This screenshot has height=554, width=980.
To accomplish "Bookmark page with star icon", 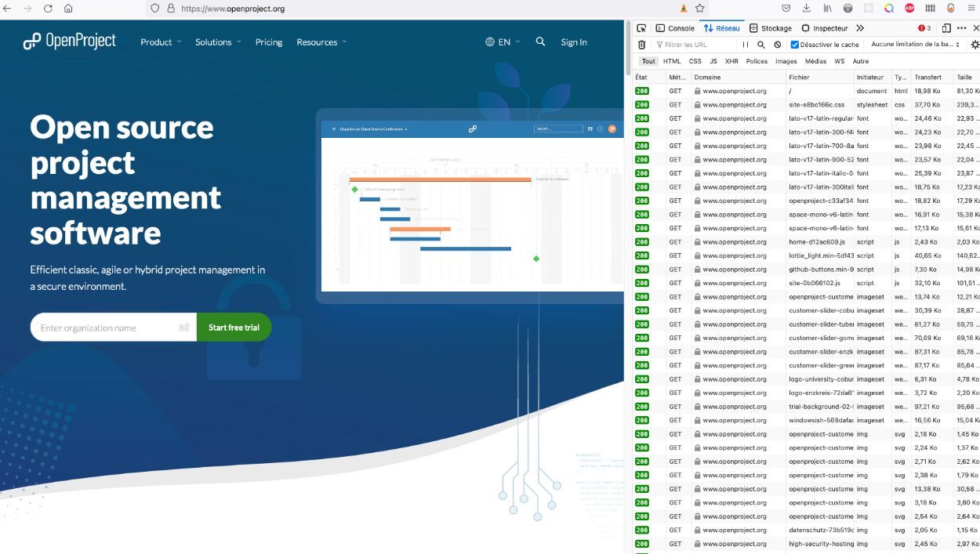I will click(699, 9).
